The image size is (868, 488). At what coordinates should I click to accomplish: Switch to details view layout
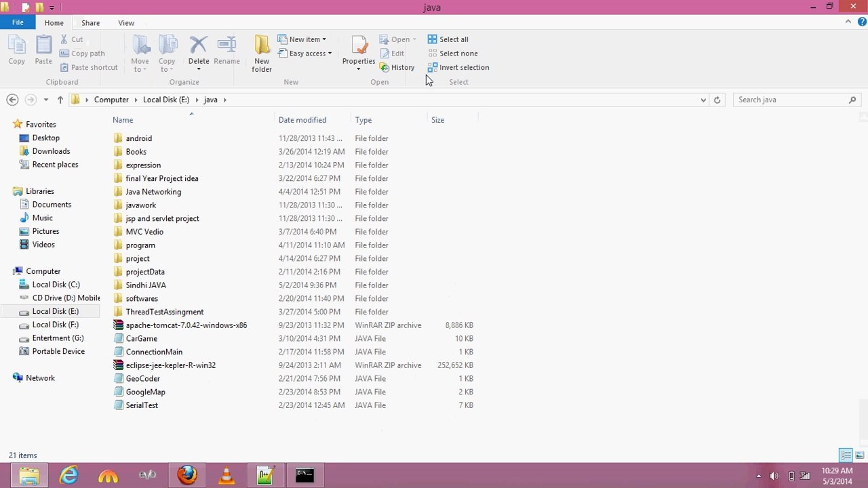point(846,455)
